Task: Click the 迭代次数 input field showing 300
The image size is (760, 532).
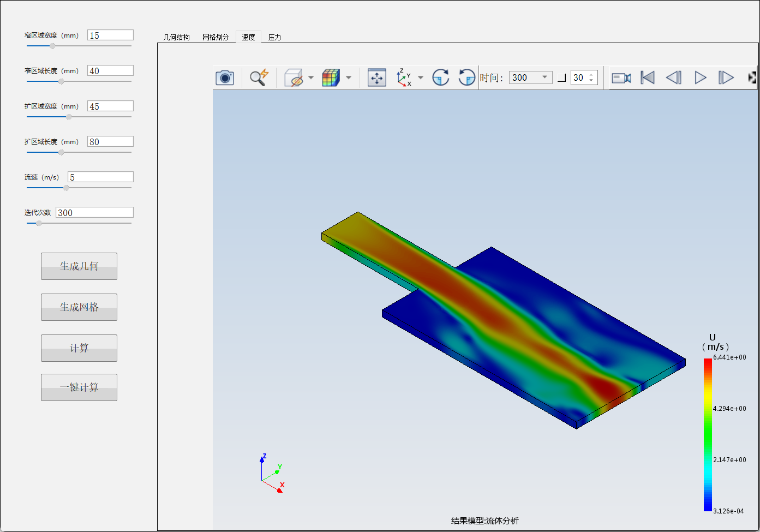Action: 94,212
